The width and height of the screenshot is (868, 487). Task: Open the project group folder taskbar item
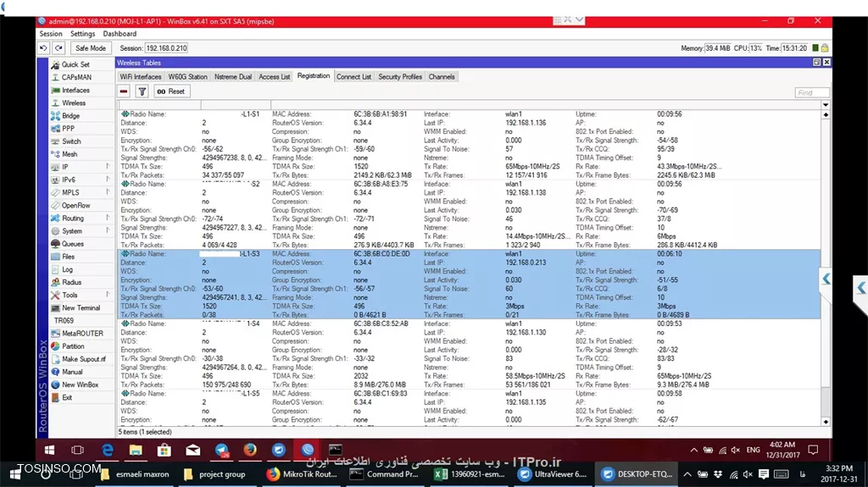pyautogui.click(x=215, y=474)
